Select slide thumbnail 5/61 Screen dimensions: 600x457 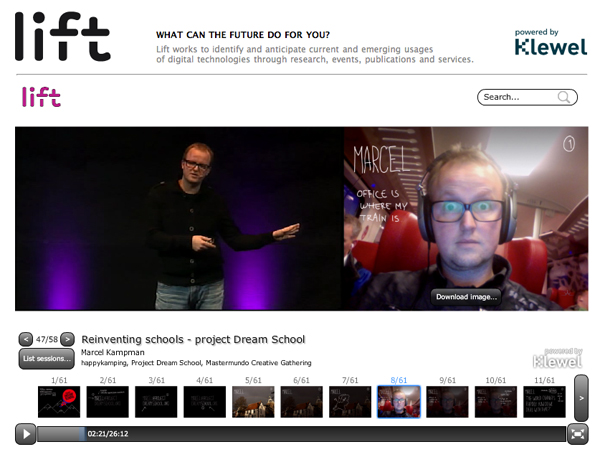point(253,402)
